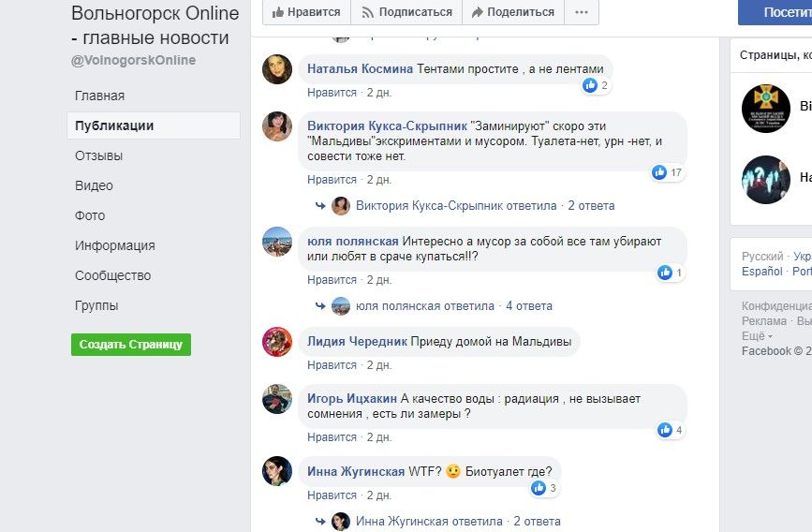Open Лидия Чередник's avatar
Image resolution: width=812 pixels, height=532 pixels.
point(277,342)
